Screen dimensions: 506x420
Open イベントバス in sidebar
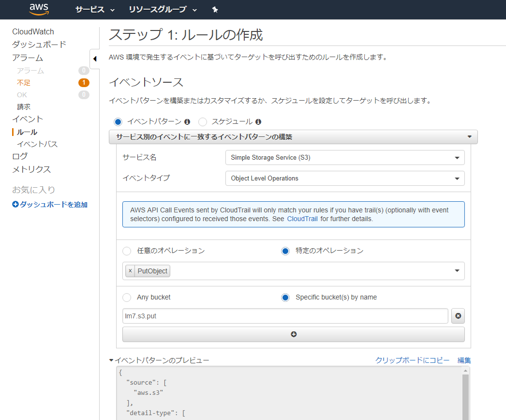37,144
